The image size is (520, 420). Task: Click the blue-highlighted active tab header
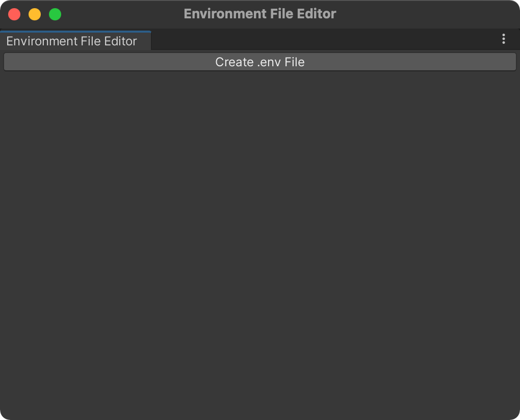75,41
